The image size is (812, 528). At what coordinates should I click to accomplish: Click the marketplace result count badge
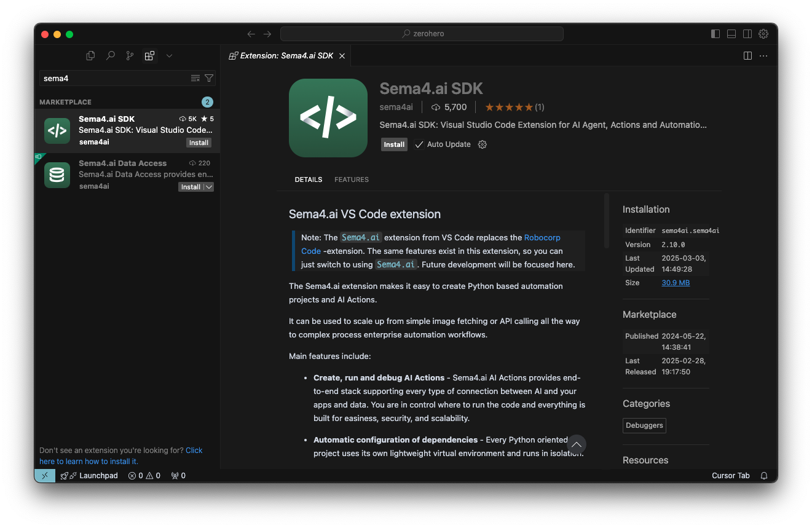tap(208, 102)
